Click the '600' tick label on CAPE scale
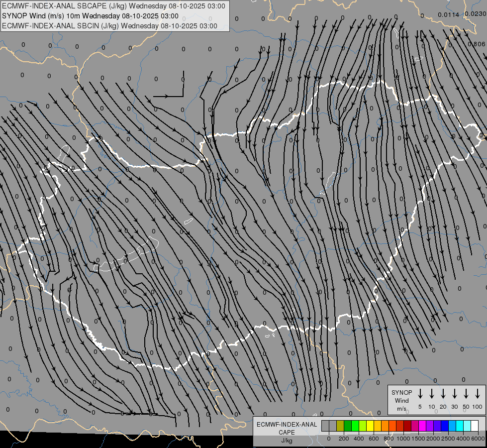Viewport: 487px width, 448px height. tap(374, 439)
